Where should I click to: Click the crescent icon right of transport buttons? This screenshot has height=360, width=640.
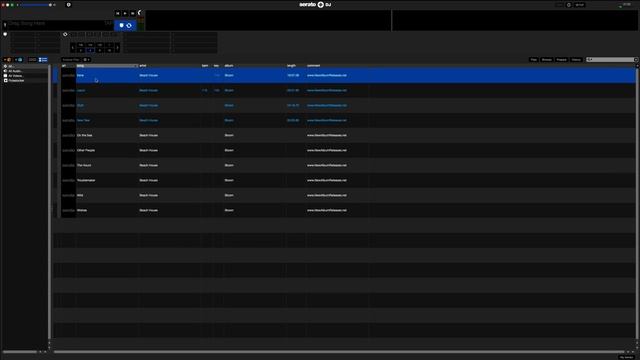point(140,13)
